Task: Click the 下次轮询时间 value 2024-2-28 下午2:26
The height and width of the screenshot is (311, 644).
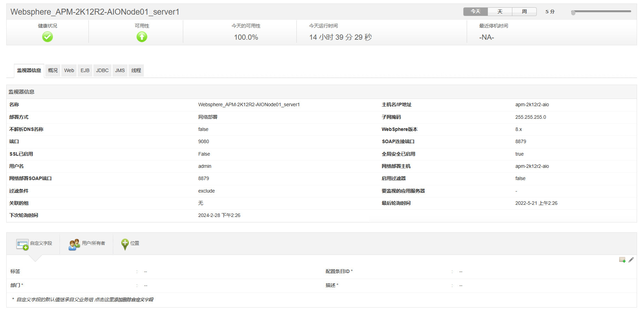Action: [x=219, y=215]
